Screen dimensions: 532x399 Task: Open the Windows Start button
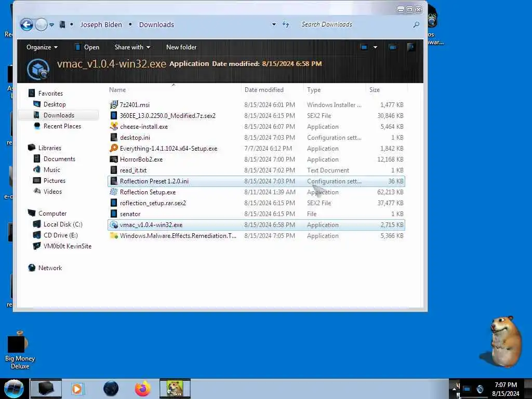click(x=14, y=389)
